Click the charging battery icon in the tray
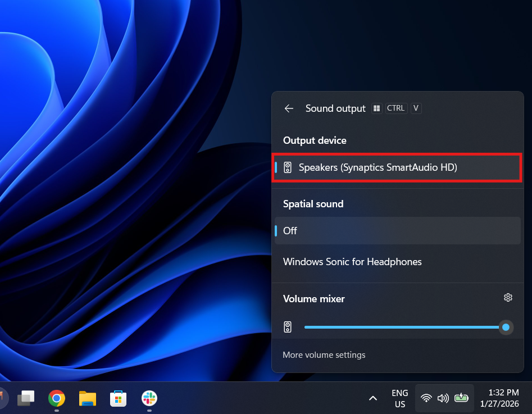Viewport: 532px width, 414px height. tap(461, 398)
